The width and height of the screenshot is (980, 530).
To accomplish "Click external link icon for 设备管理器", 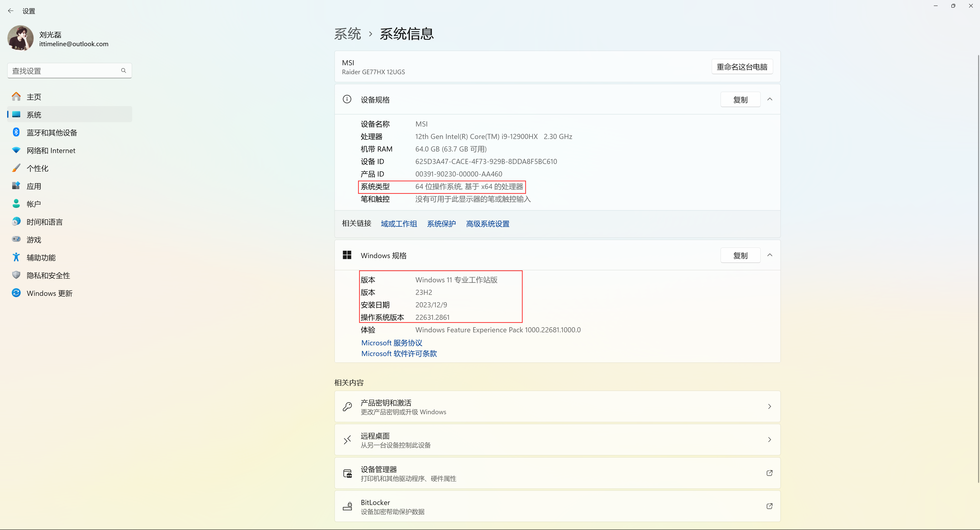I will [769, 473].
